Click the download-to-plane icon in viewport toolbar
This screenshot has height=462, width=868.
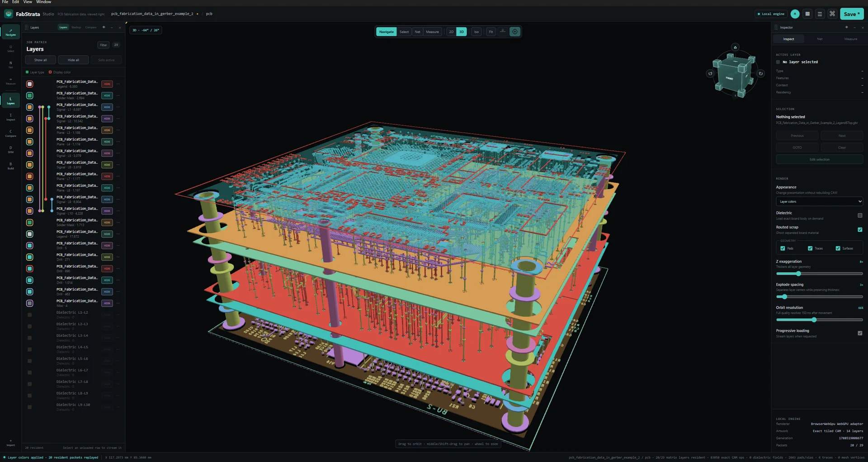click(x=502, y=32)
